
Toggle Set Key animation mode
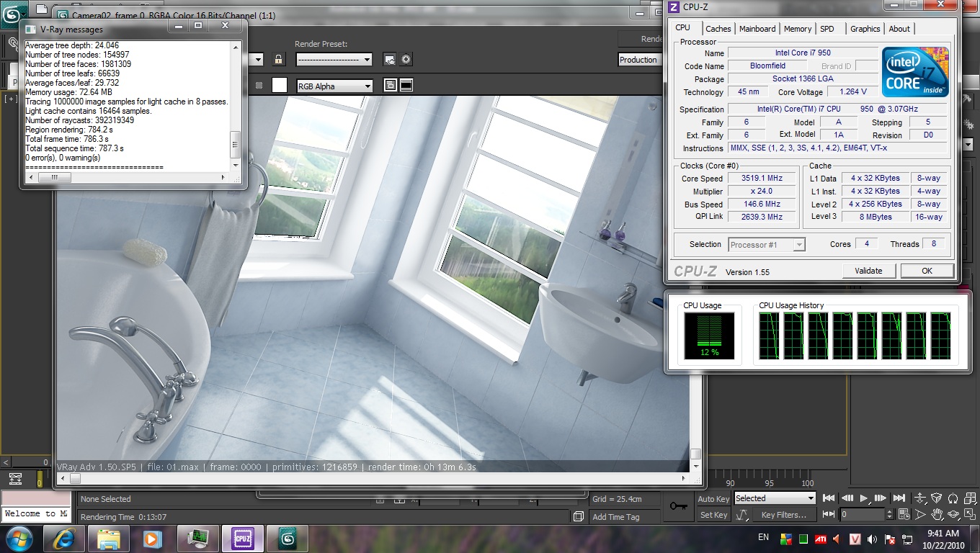tap(713, 515)
